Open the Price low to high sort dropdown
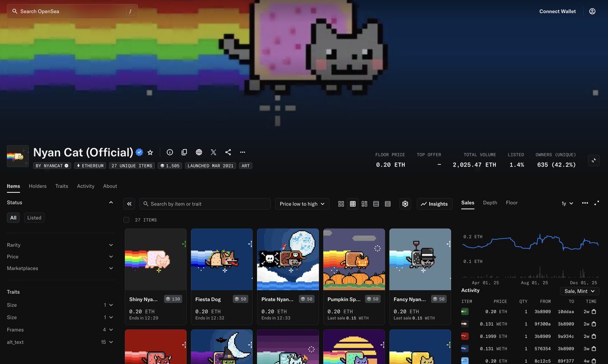 click(x=301, y=204)
